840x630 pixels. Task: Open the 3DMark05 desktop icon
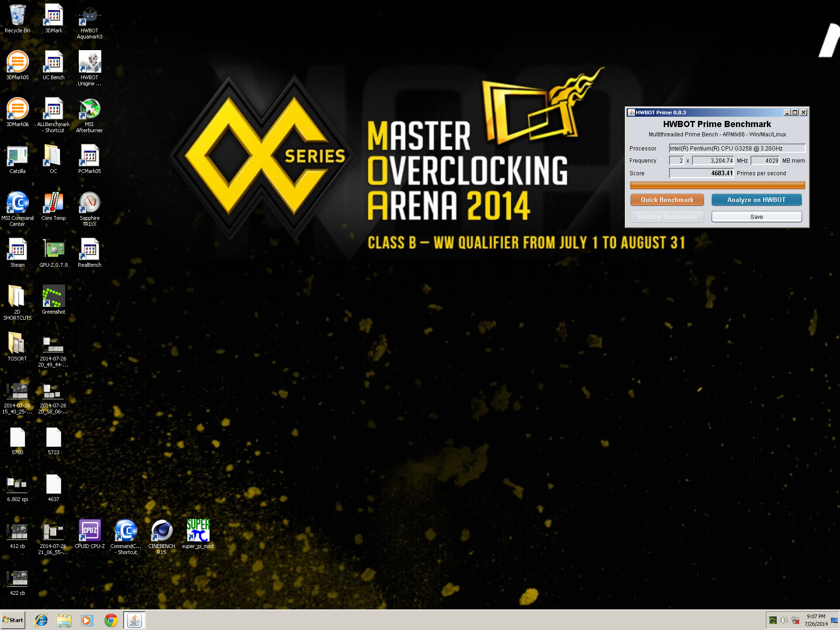tap(17, 66)
